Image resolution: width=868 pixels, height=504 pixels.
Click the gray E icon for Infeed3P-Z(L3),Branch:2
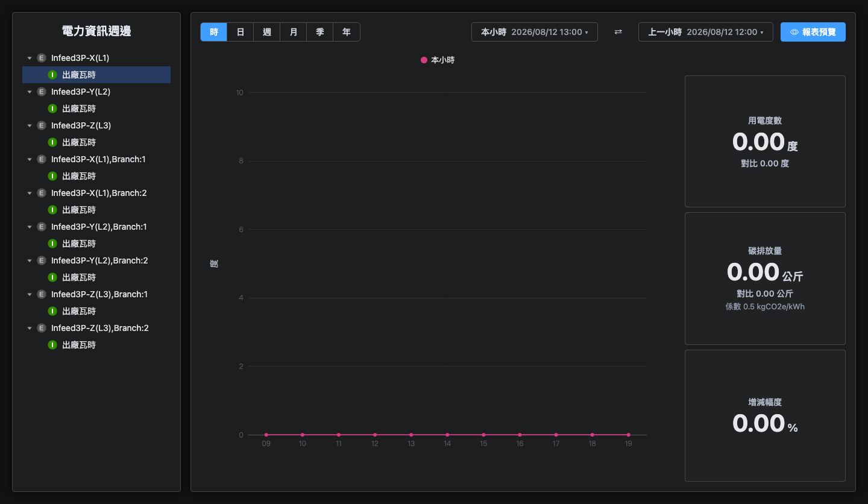coord(42,328)
